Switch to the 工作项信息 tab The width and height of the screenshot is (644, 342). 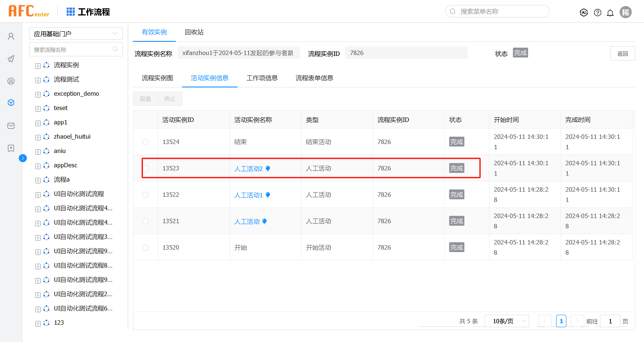click(x=262, y=78)
